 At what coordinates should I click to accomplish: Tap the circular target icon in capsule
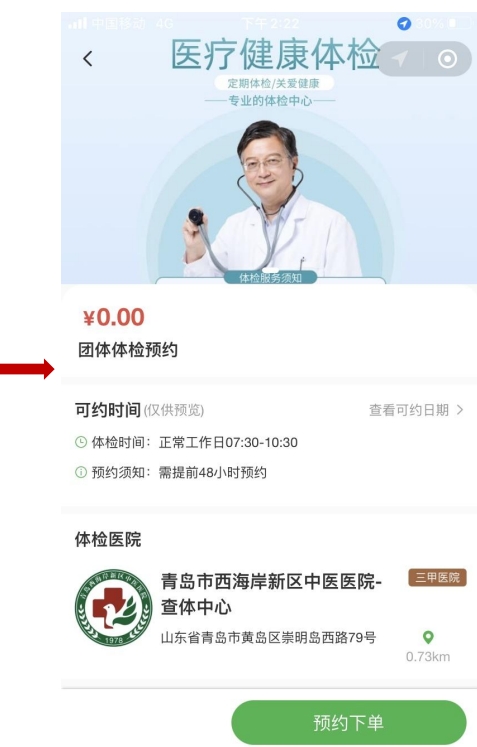447,59
